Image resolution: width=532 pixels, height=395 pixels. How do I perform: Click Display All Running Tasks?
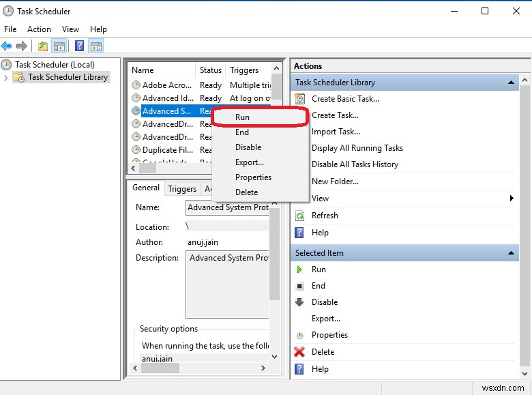coord(357,148)
